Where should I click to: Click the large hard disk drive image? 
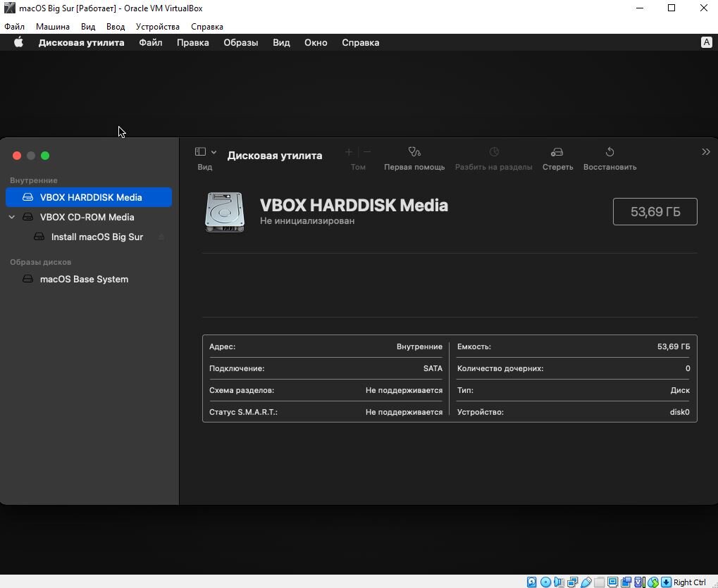click(224, 213)
